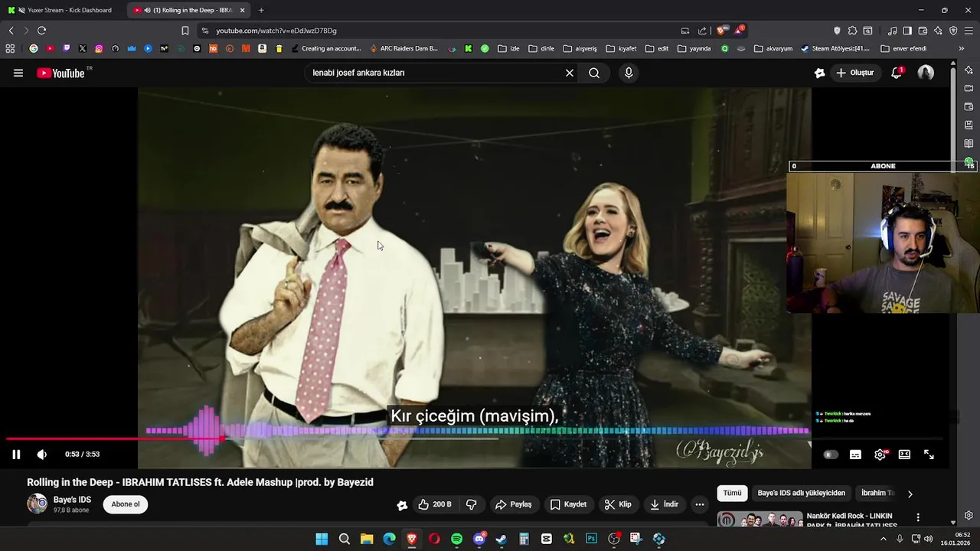Viewport: 980px width, 551px height.
Task: Open YouTube notifications bell
Action: coord(897,73)
